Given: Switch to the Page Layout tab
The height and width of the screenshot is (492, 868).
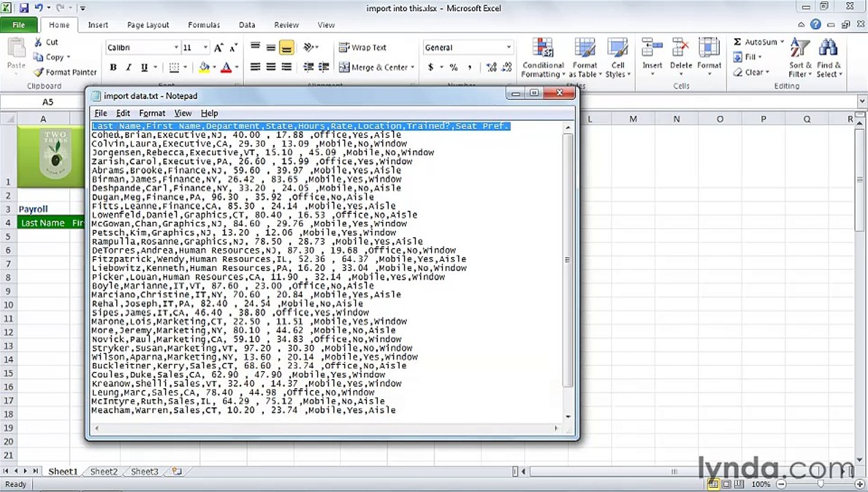Looking at the screenshot, I should pyautogui.click(x=148, y=25).
